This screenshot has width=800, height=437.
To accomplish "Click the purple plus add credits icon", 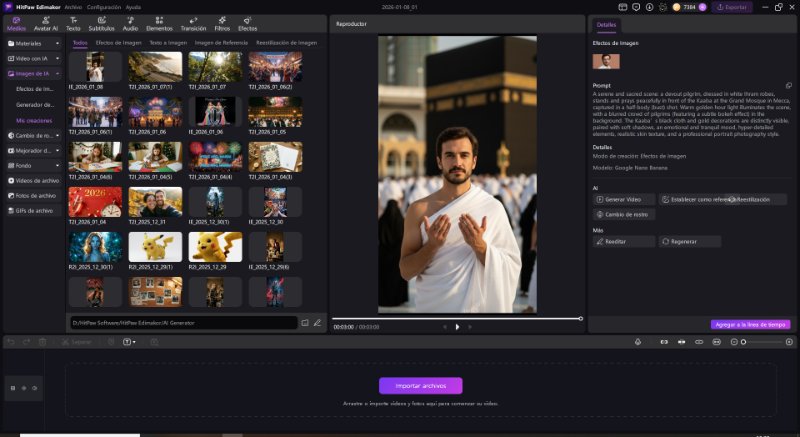I will click(x=703, y=7).
